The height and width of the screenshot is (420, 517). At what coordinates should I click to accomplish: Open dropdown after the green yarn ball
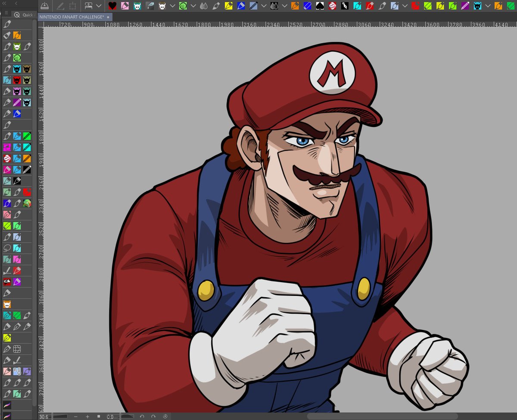click(193, 6)
